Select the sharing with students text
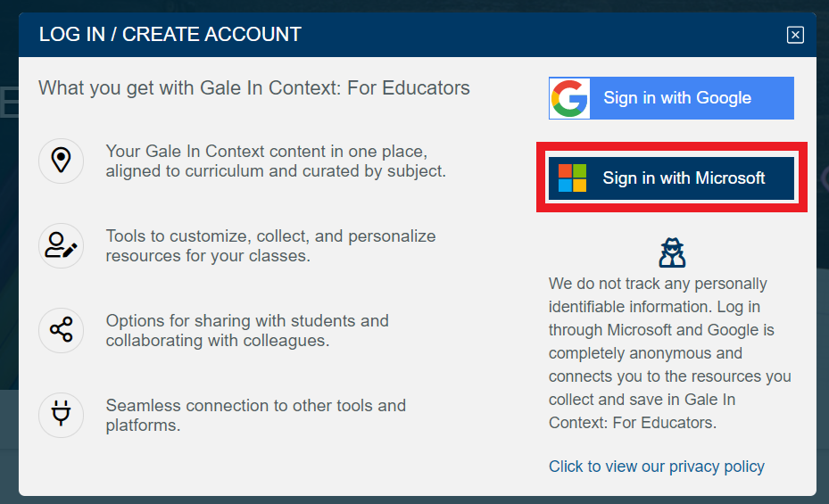 click(x=247, y=331)
